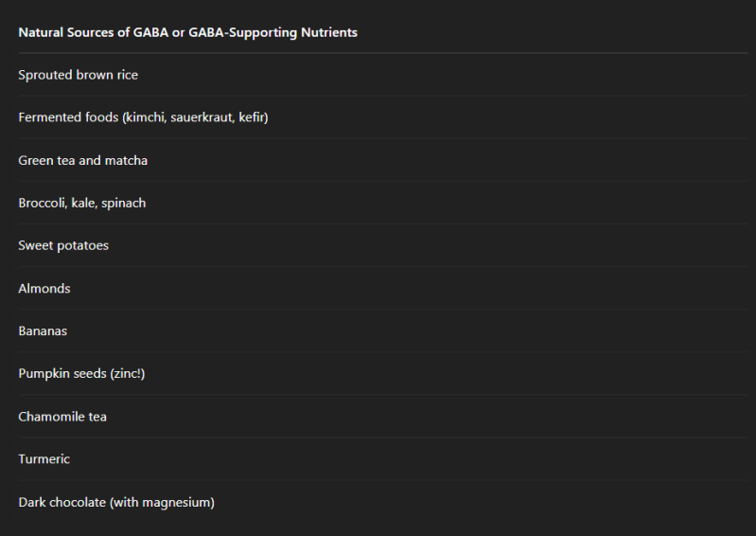
Task: Click the Broccoli, kale, spinach row
Action: point(81,203)
